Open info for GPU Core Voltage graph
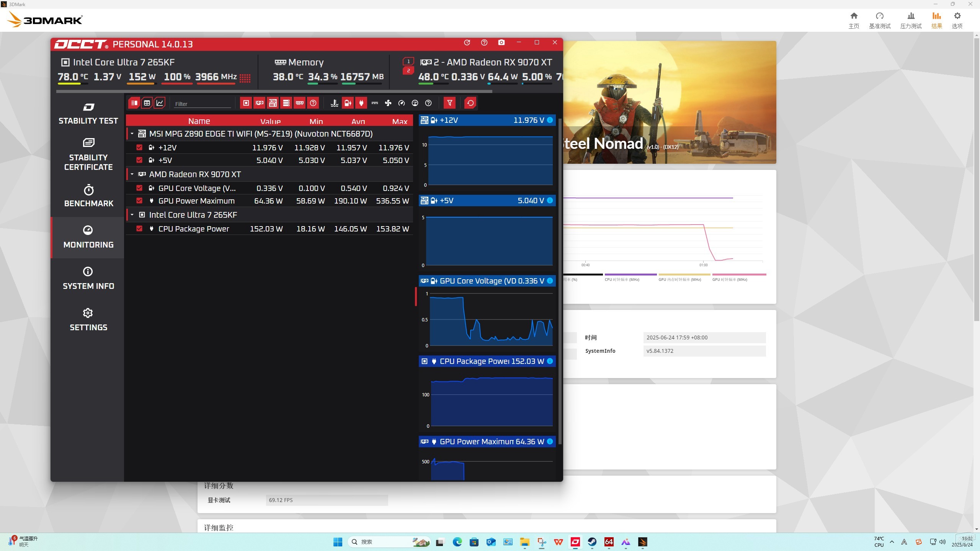980x551 pixels. 550,281
